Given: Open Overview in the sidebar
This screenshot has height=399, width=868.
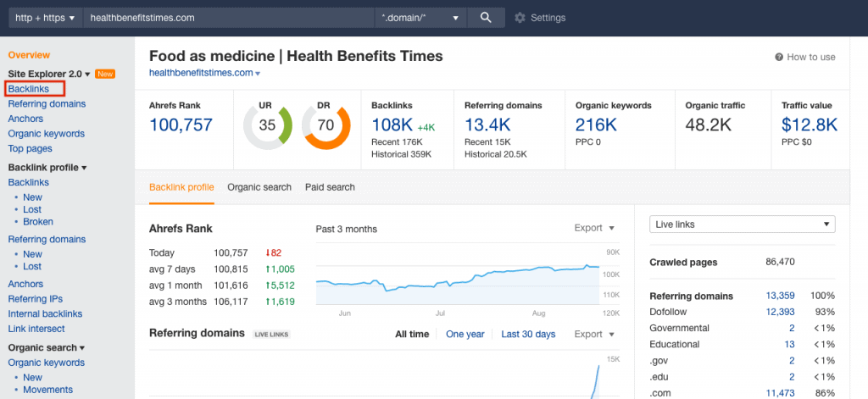Looking at the screenshot, I should (x=29, y=55).
